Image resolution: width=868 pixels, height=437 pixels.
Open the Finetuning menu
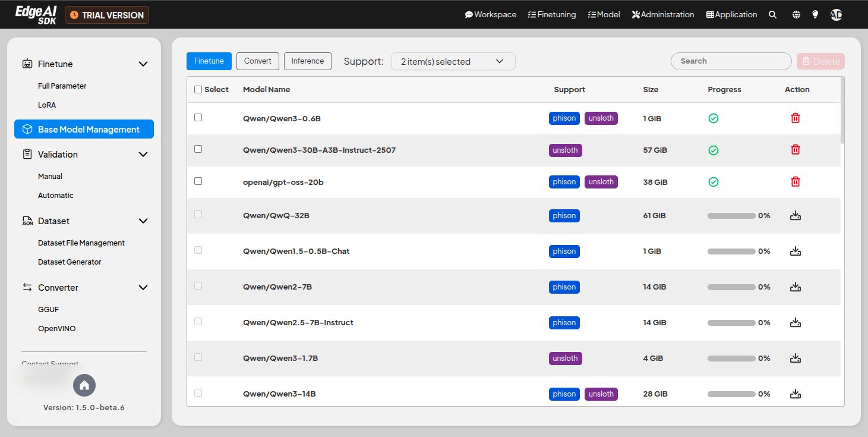pos(552,15)
